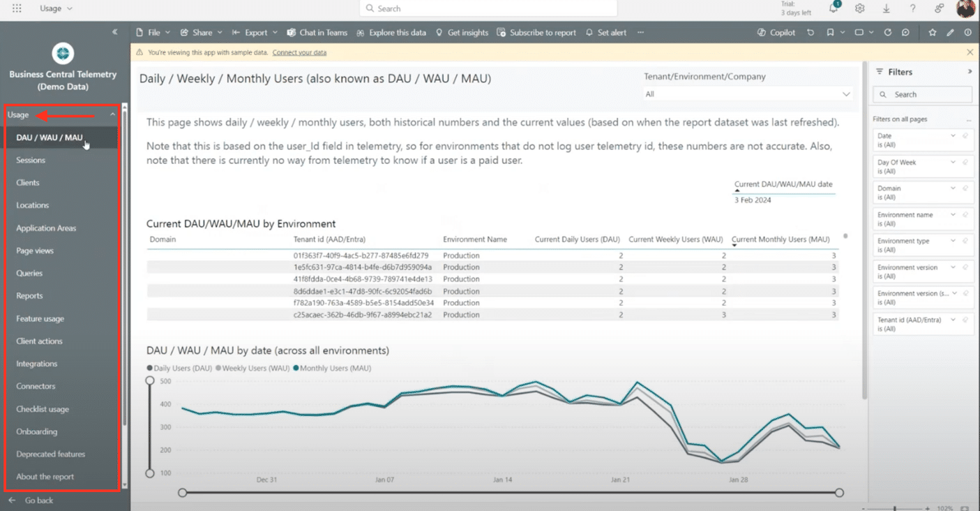Click Chat in Teams
Viewport: 980px width, 511px height.
pyautogui.click(x=317, y=32)
